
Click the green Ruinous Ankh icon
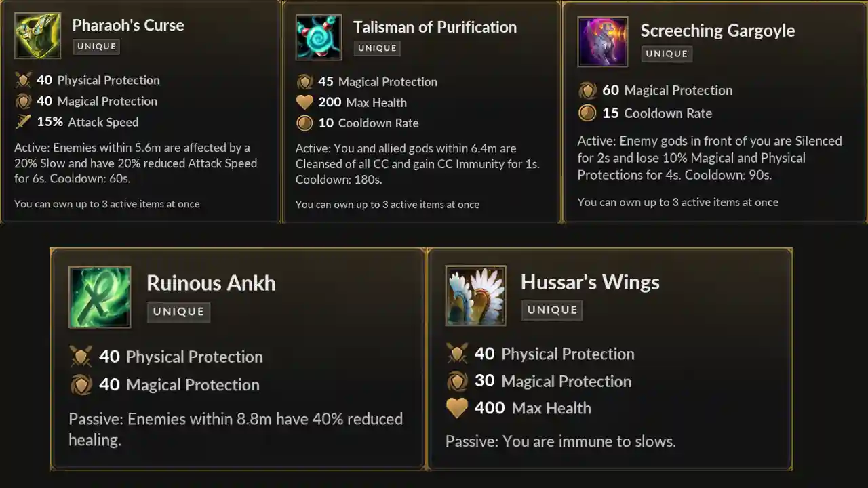(100, 297)
